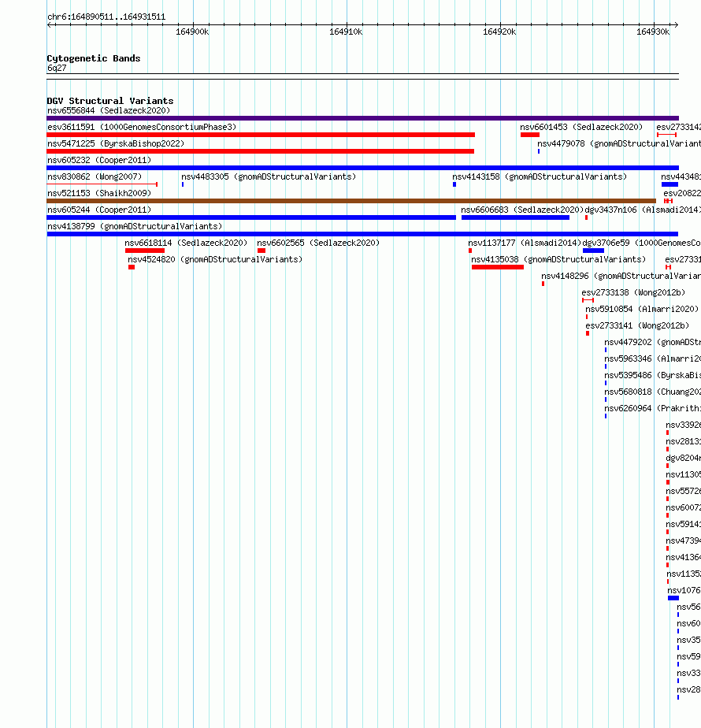The width and height of the screenshot is (701, 728).
Task: Open variant label nsv6556844 (Sedlazeck2020)
Action: pos(109,110)
